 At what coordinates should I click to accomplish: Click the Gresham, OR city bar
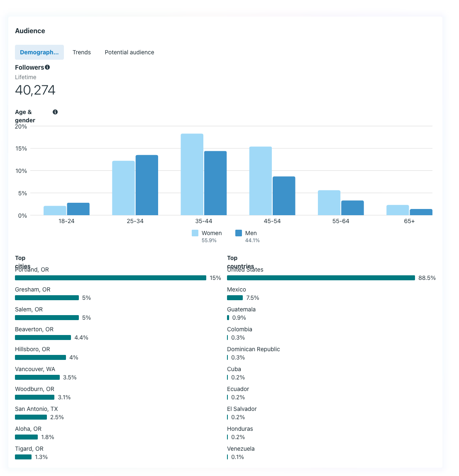point(47,298)
